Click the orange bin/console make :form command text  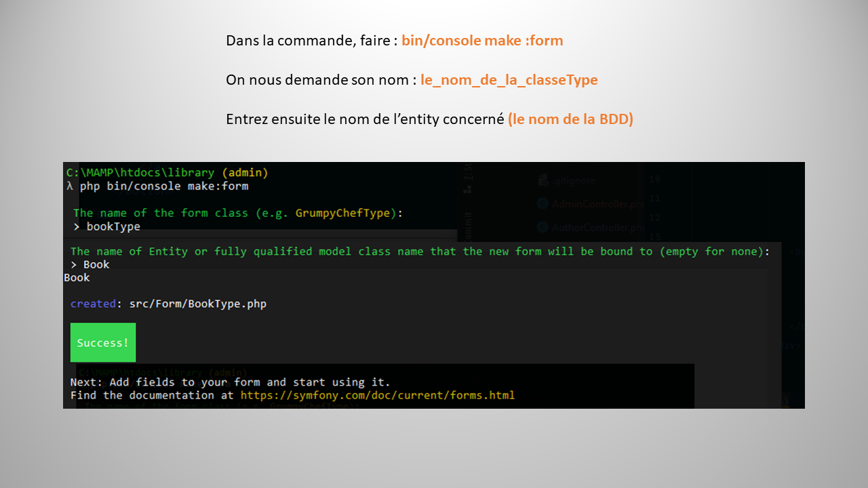tap(482, 41)
